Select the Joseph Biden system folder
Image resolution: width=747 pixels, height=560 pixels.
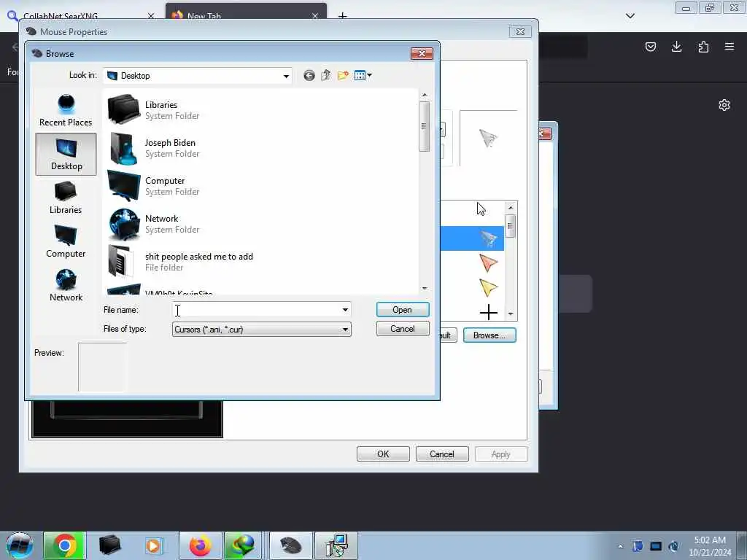point(154,147)
